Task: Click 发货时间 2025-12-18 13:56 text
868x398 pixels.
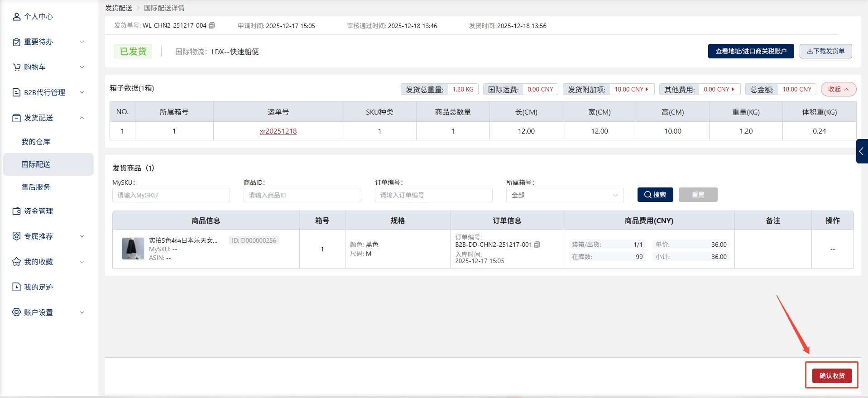Action: (508, 26)
